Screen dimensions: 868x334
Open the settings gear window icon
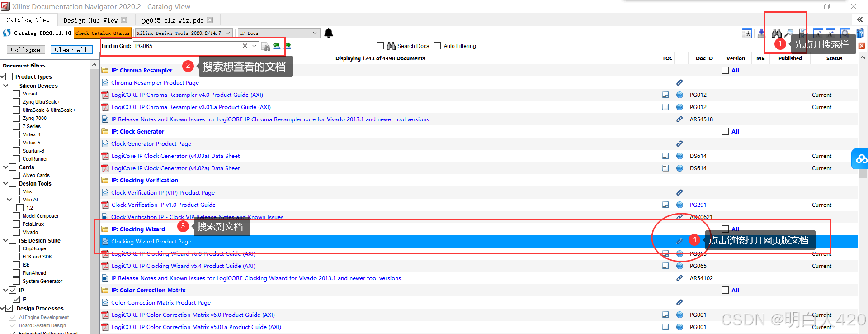845,33
